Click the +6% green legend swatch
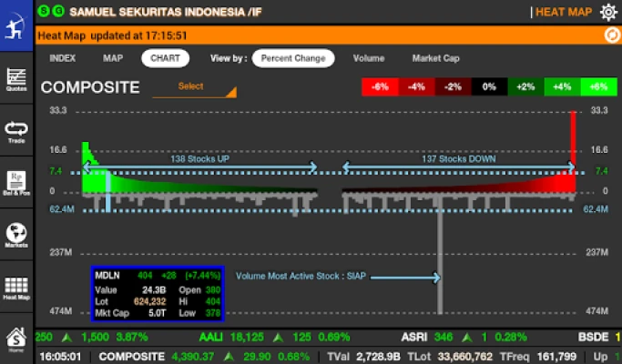Image resolution: width=622 pixels, height=364 pixels. 597,87
